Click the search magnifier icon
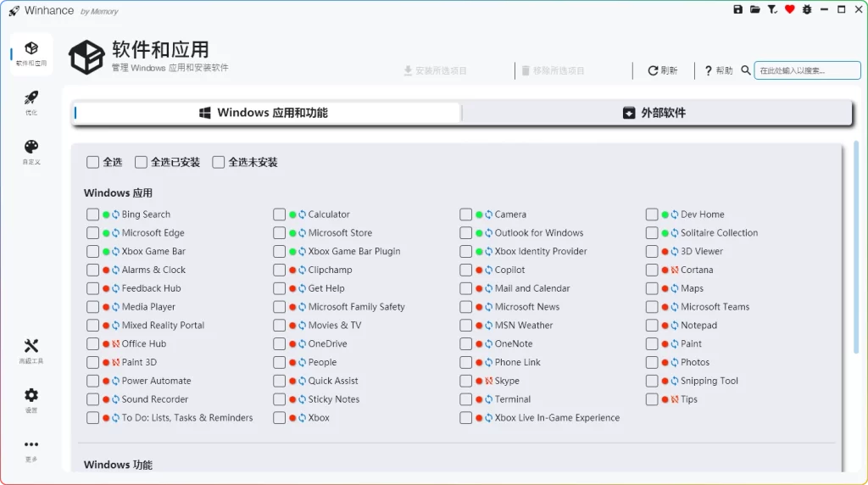This screenshot has height=485, width=868. coord(746,70)
